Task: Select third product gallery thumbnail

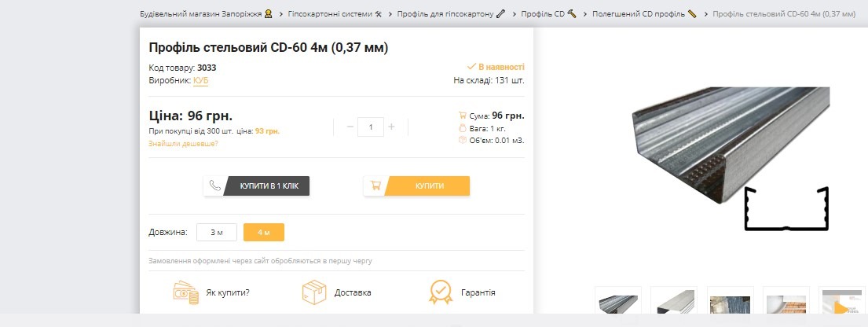Action: pos(731,301)
